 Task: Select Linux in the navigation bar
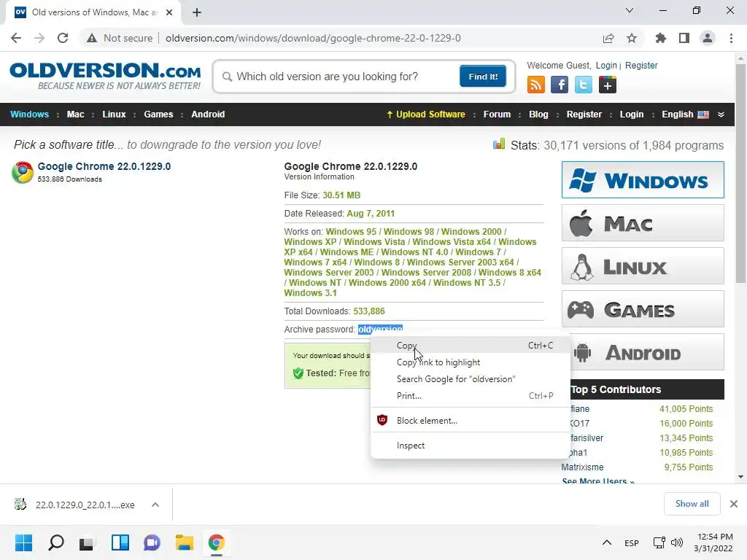click(x=114, y=114)
